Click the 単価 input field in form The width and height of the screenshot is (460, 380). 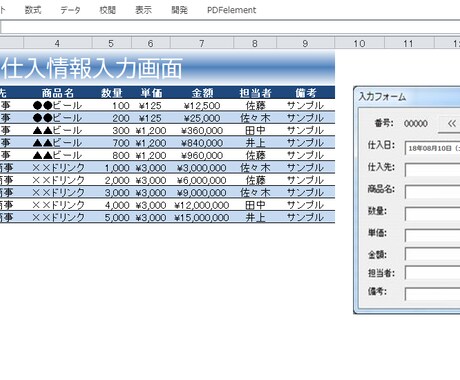[433, 236]
